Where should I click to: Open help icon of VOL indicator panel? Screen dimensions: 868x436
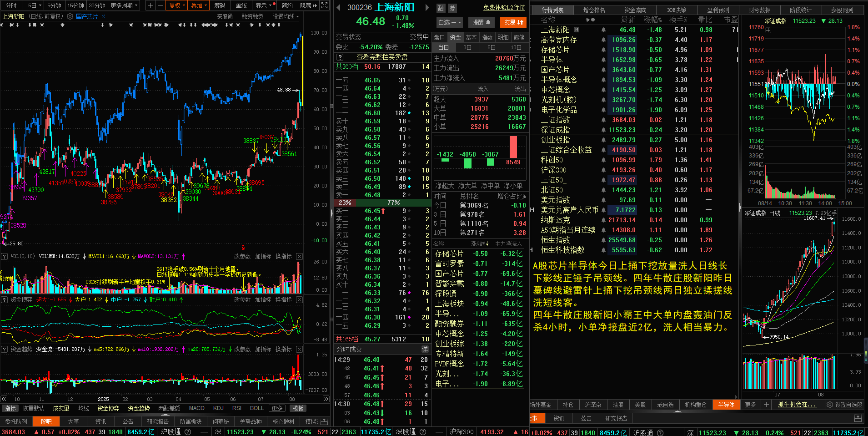click(4, 257)
